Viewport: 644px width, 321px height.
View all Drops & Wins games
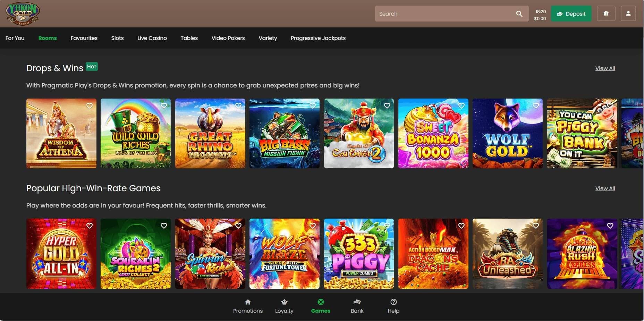pyautogui.click(x=605, y=68)
